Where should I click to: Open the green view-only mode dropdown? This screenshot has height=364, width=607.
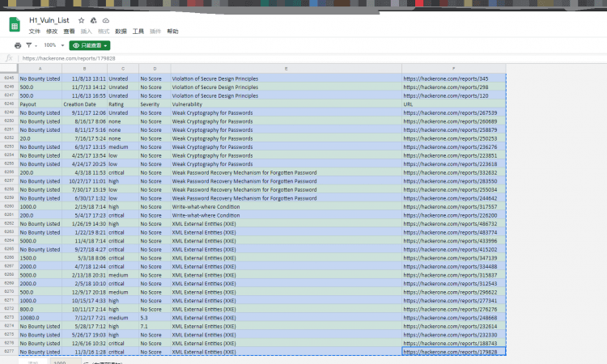pos(89,45)
